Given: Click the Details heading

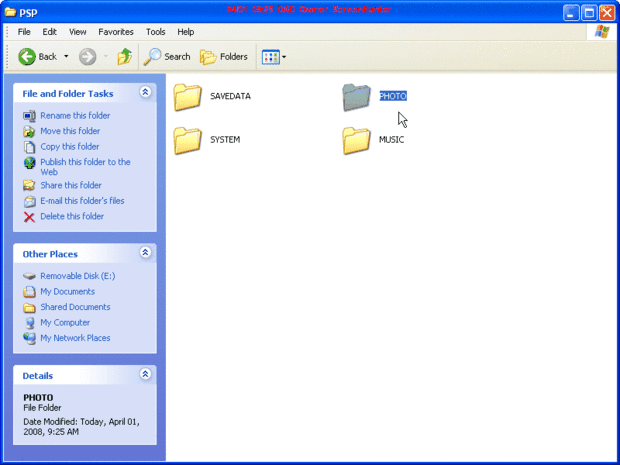Looking at the screenshot, I should (38, 376).
